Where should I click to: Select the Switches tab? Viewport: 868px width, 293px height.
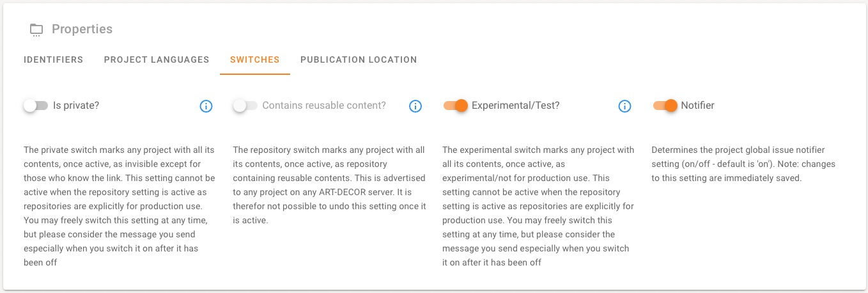pyautogui.click(x=254, y=59)
